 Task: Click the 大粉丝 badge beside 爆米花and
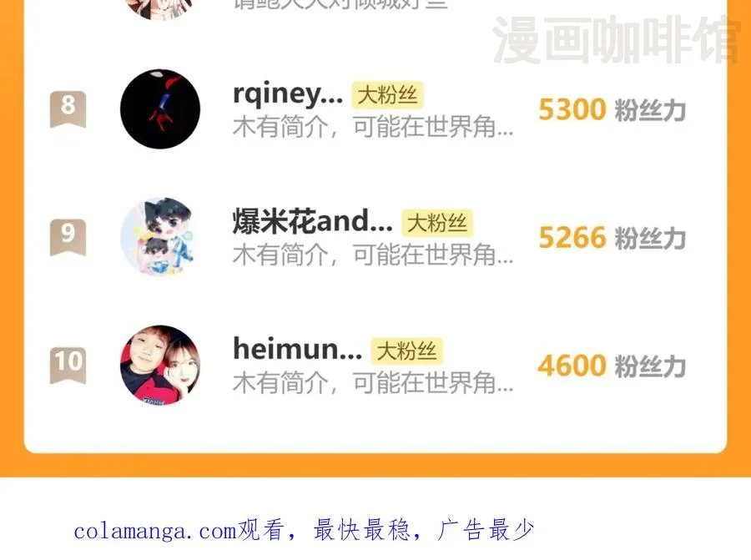(436, 223)
